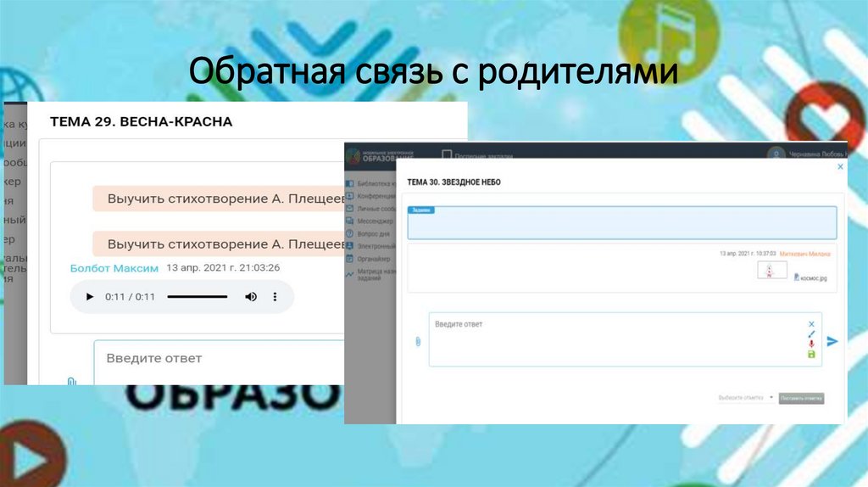This screenshot has height=487, width=868.
Task: Open Матрица назначенных заданий chart icon
Action: [350, 274]
